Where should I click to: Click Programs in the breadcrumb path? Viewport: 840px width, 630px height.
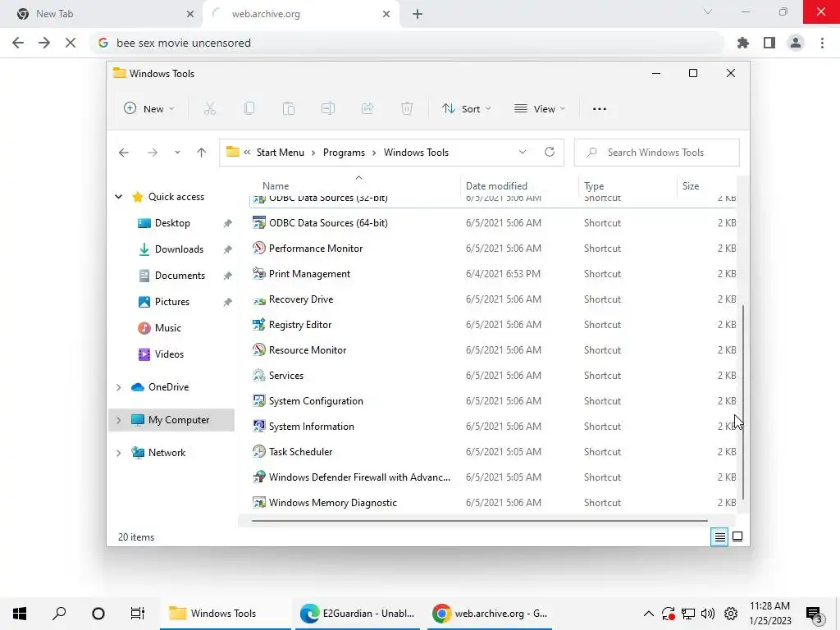click(x=344, y=153)
